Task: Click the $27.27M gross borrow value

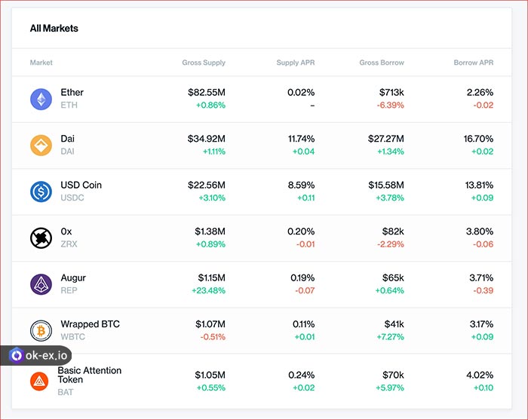Action: tap(386, 139)
